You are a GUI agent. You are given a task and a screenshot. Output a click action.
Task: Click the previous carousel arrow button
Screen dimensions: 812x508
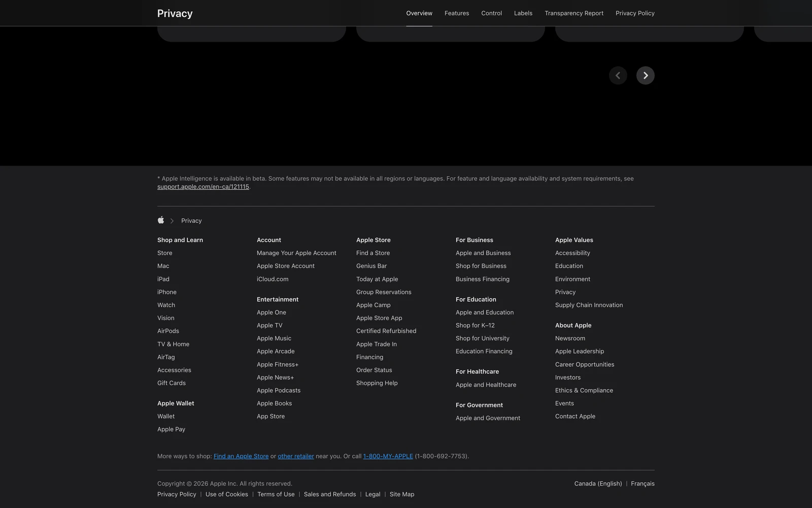[618, 76]
